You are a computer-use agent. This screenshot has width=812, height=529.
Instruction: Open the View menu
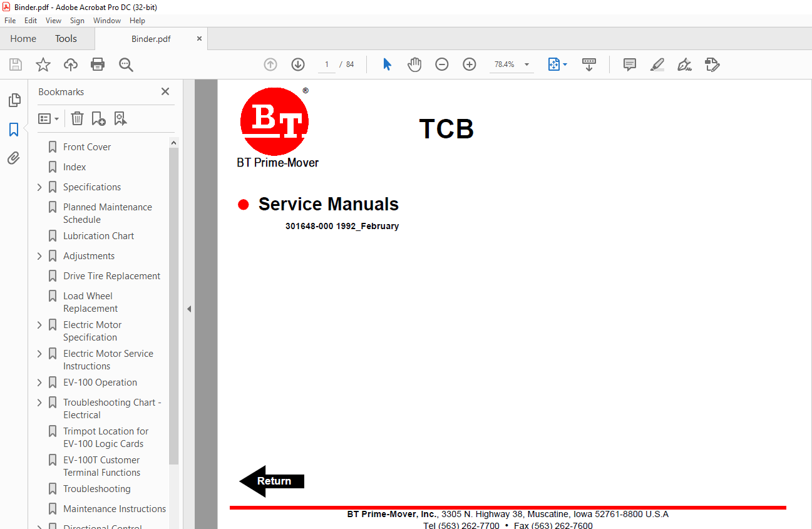point(54,21)
